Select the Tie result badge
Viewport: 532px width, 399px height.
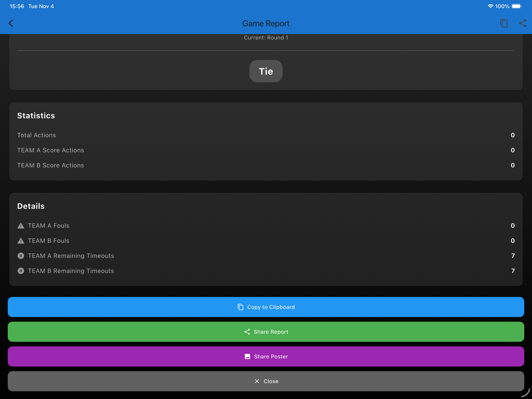266,71
